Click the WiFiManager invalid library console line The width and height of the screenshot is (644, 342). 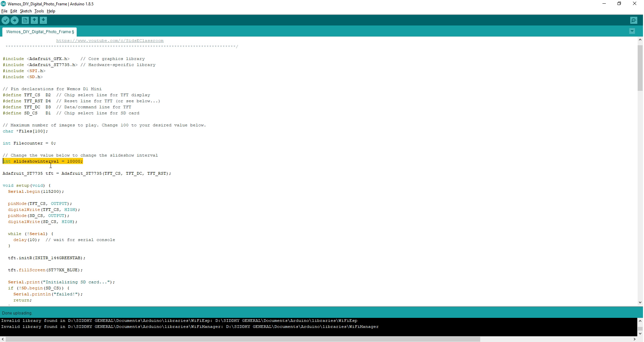tap(190, 327)
